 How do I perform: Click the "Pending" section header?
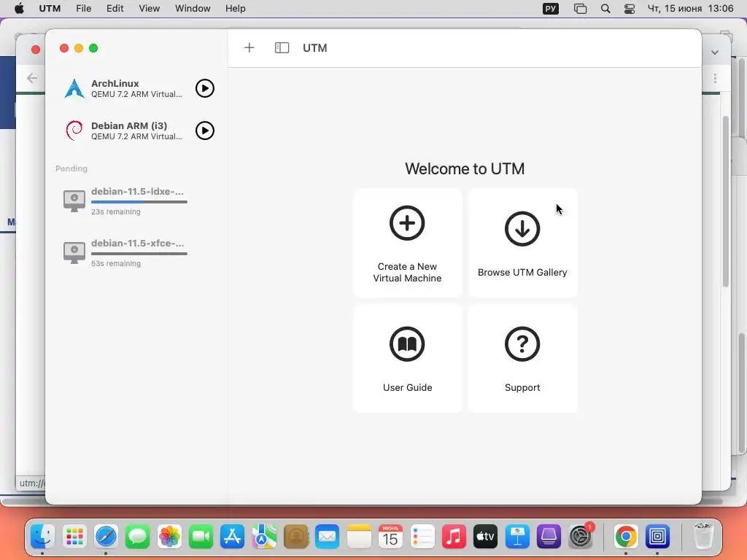71,168
